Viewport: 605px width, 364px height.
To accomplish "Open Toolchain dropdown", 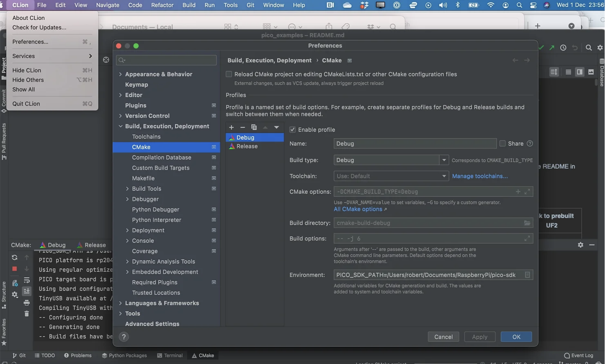I will click(391, 176).
